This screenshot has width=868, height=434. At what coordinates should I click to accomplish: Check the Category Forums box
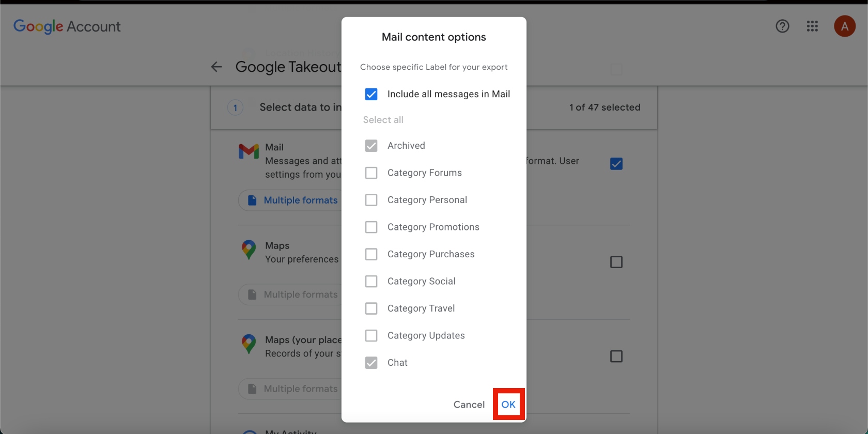point(371,173)
